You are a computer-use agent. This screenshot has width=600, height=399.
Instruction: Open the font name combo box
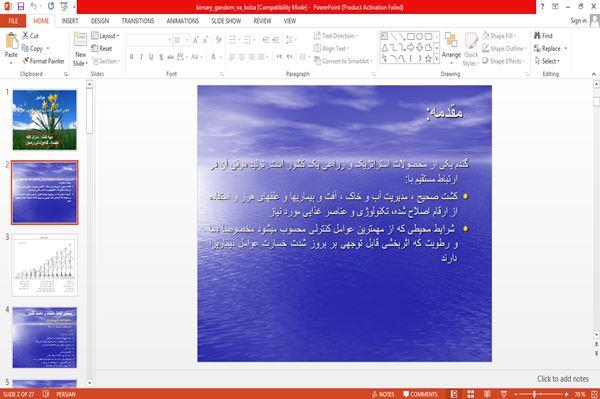149,40
